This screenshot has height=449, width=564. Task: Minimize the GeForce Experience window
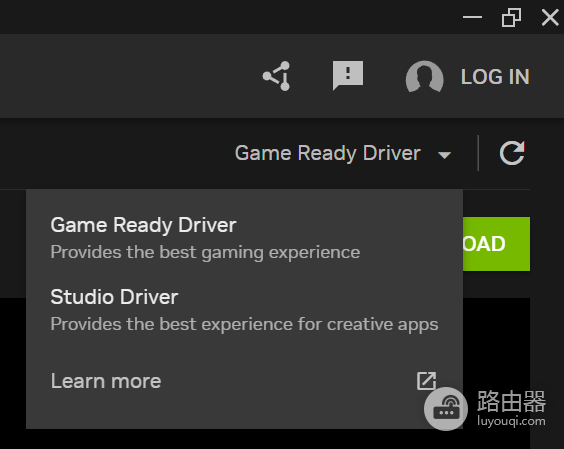point(472,17)
